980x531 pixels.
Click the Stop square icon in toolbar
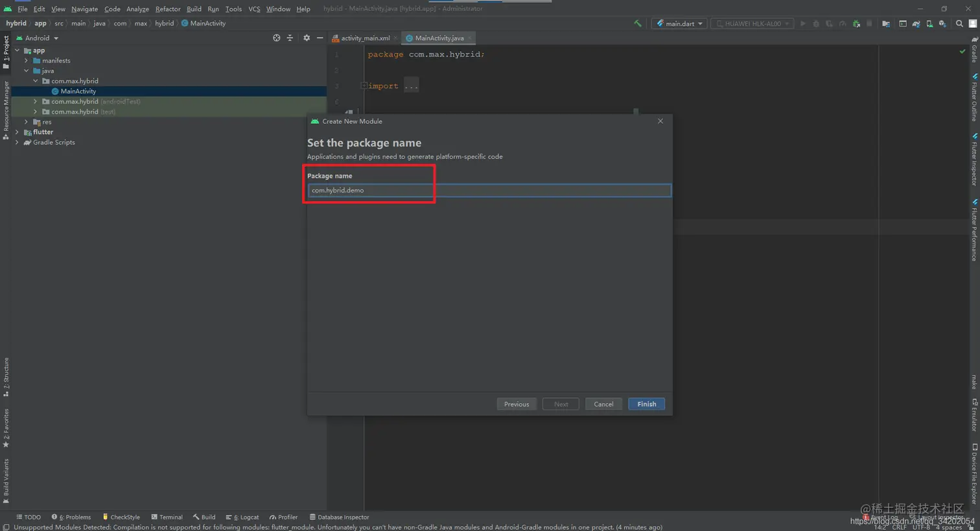[x=869, y=23]
